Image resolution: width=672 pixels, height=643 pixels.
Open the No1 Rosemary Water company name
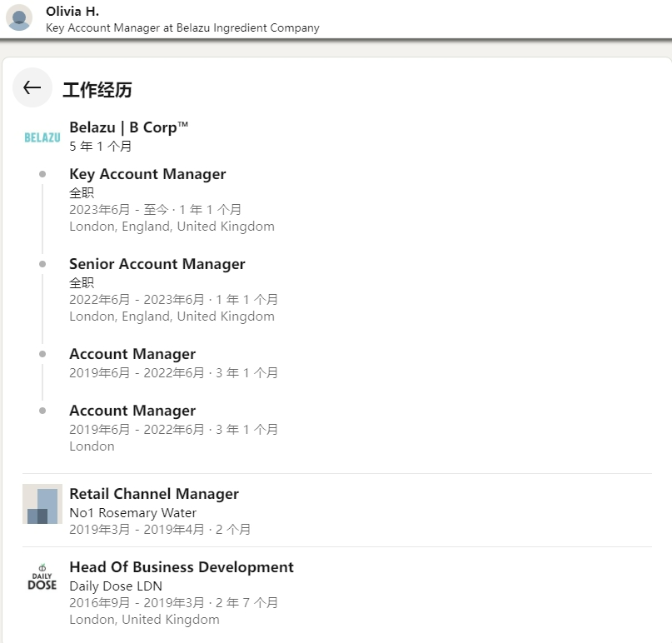133,513
